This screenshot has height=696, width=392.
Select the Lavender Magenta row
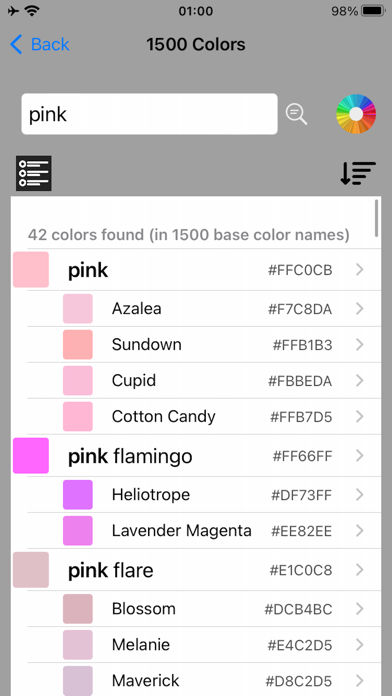click(x=204, y=530)
